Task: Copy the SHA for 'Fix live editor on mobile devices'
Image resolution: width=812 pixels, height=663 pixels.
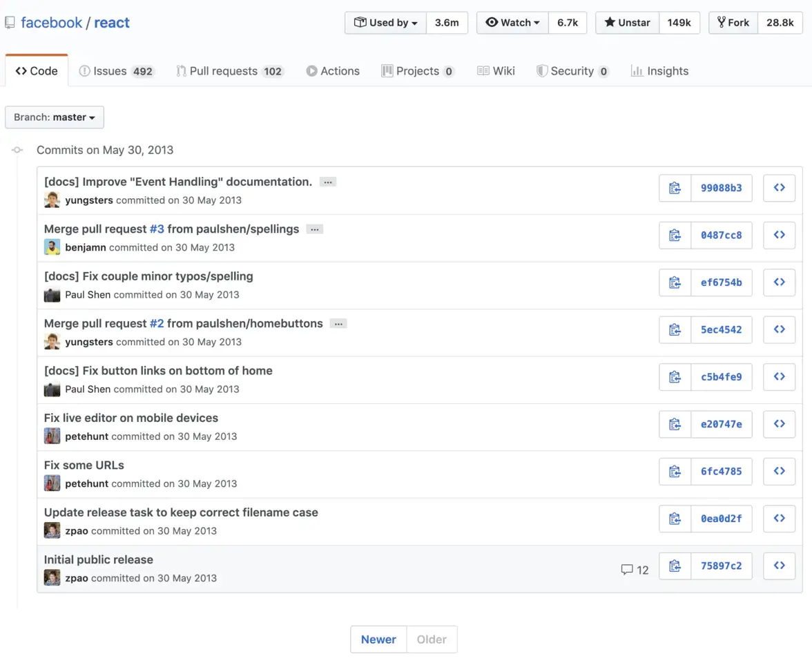Action: 675,424
